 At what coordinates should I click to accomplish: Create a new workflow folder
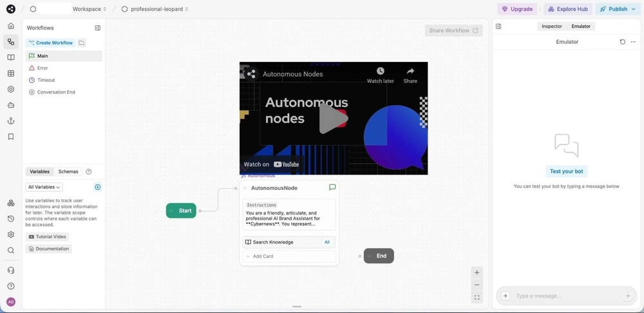[x=82, y=43]
